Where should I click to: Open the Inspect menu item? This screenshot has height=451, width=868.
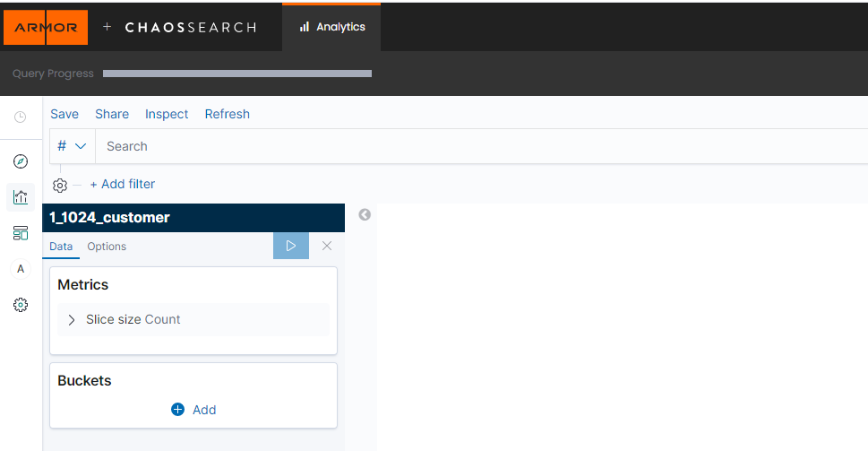click(x=167, y=114)
